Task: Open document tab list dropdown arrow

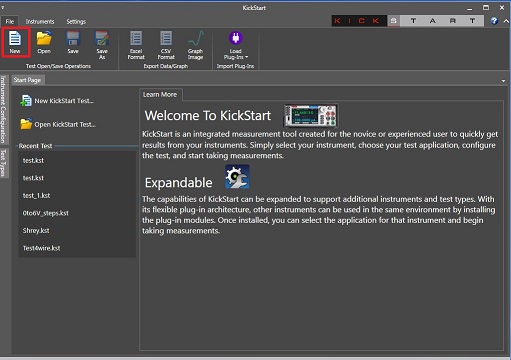Action: pos(503,81)
